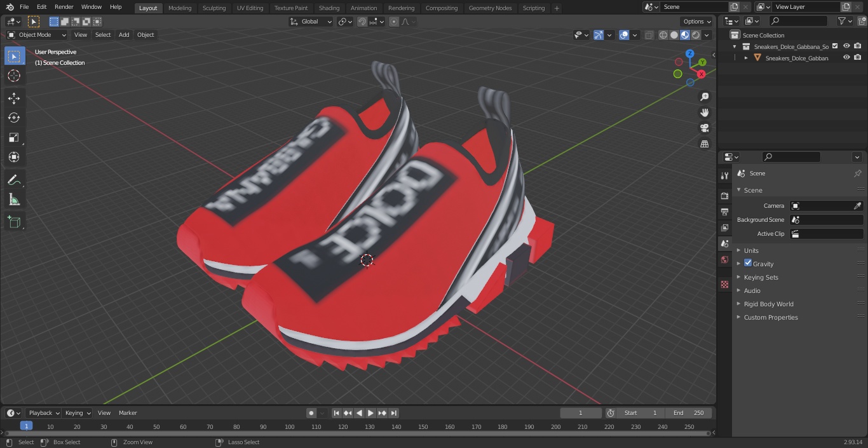The height and width of the screenshot is (448, 868).
Task: Click the Blender logo menu icon
Action: coord(10,7)
